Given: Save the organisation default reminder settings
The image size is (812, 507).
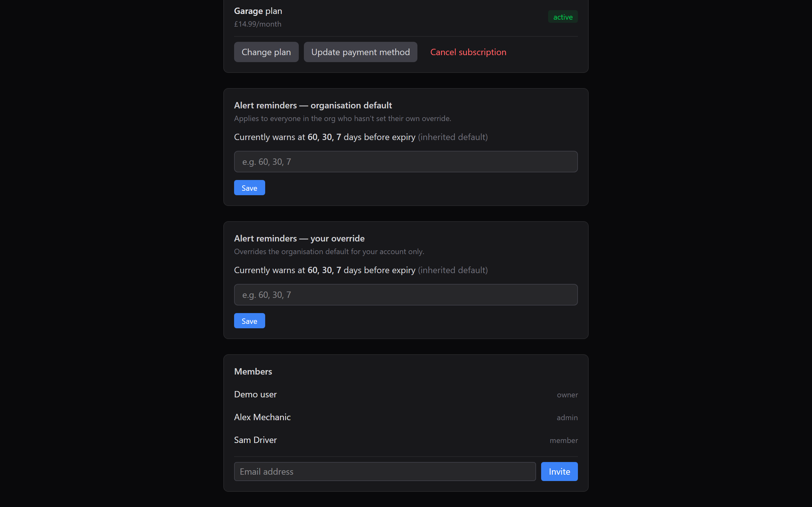Looking at the screenshot, I should tap(249, 188).
